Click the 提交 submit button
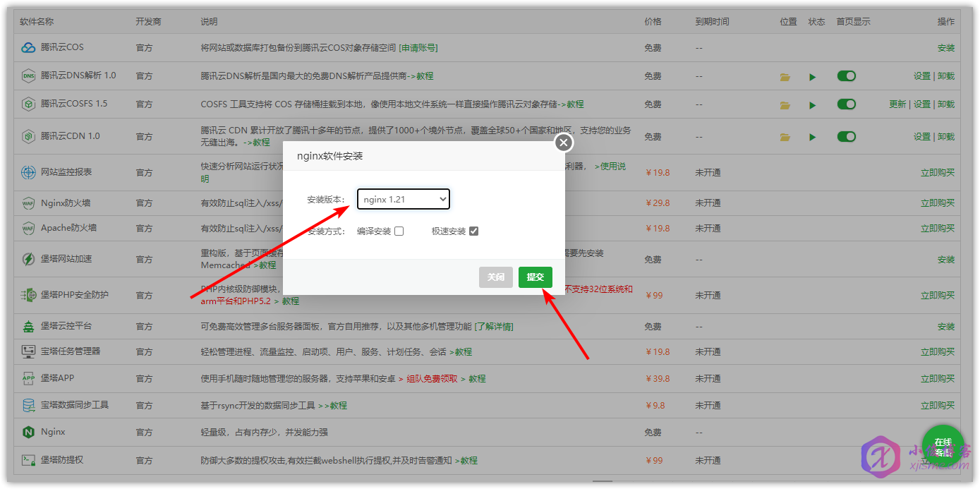Viewport: 980px width, 489px height. coord(536,277)
